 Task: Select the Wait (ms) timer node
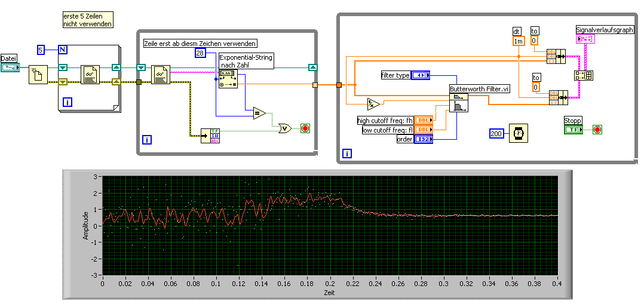tap(519, 133)
